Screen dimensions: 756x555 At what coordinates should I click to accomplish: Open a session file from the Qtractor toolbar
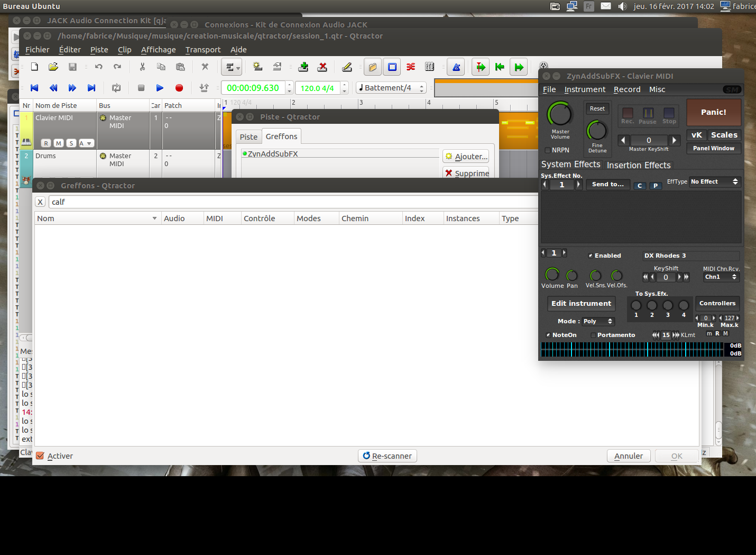pos(53,67)
